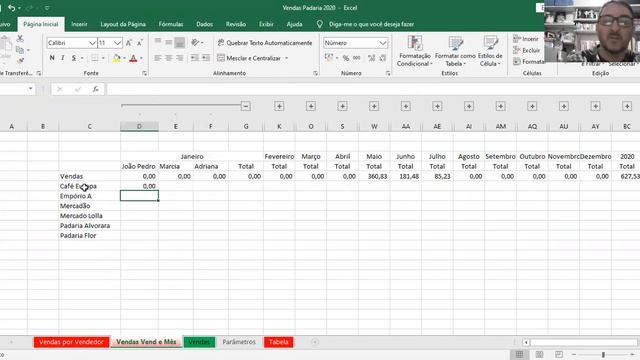Toggle Italic I formatting
640x360 pixels.
point(62,58)
